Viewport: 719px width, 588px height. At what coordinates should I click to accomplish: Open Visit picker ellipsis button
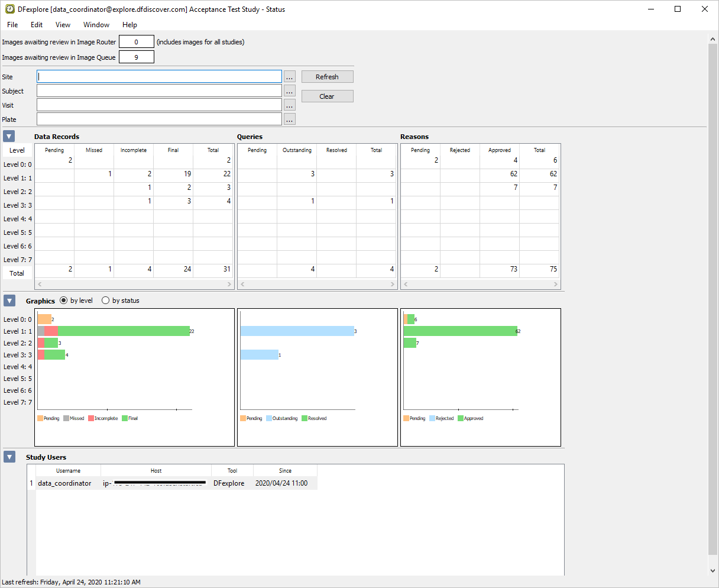[289, 105]
